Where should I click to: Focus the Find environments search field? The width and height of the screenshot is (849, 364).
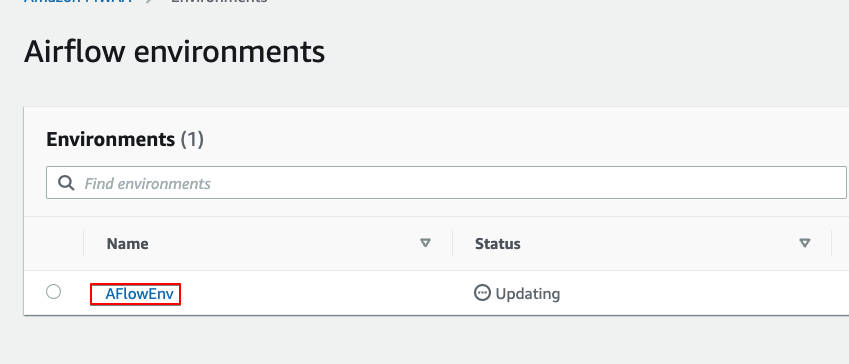(446, 183)
